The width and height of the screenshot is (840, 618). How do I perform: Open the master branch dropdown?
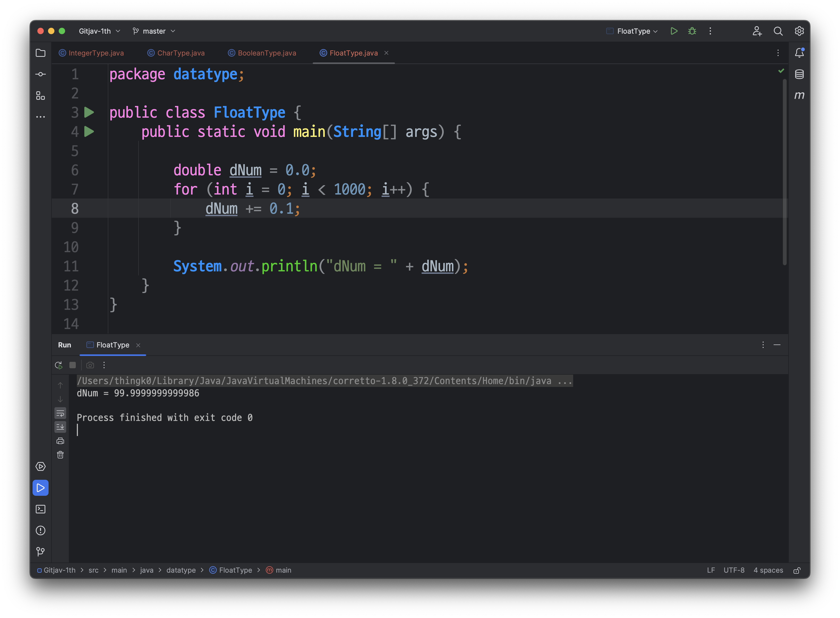pyautogui.click(x=154, y=31)
